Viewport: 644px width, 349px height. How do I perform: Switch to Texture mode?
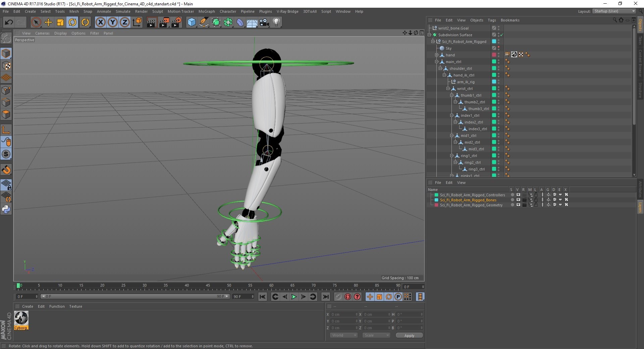tap(6, 66)
